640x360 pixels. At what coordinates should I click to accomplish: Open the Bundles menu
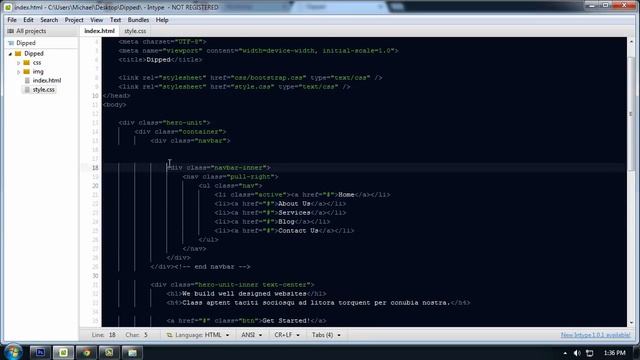tap(138, 20)
